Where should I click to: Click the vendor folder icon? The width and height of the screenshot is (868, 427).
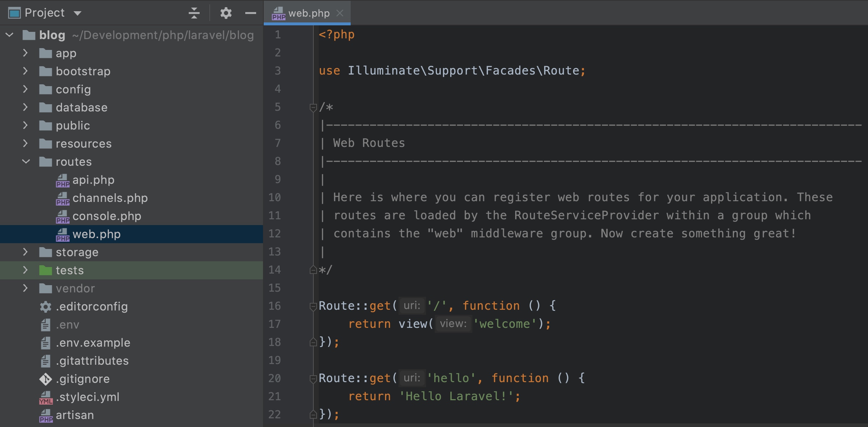pos(46,288)
